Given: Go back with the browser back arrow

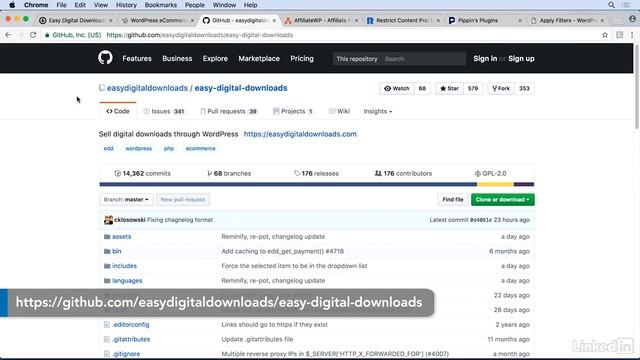Looking at the screenshot, I should 8,35.
